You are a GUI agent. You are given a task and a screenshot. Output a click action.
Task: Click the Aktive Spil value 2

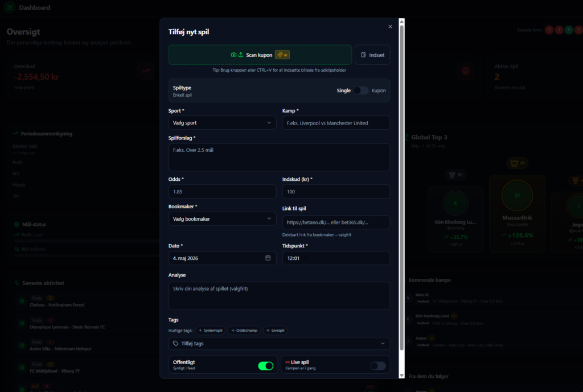[x=496, y=77]
